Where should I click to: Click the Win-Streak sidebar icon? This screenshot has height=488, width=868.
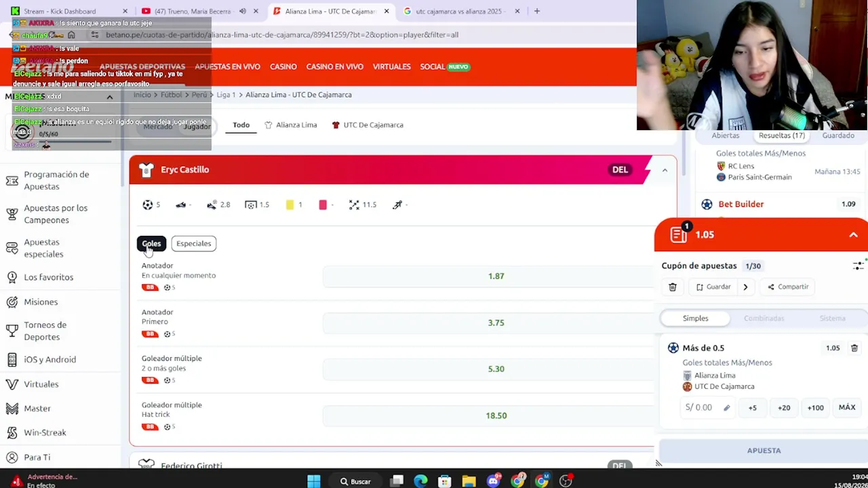point(12,432)
